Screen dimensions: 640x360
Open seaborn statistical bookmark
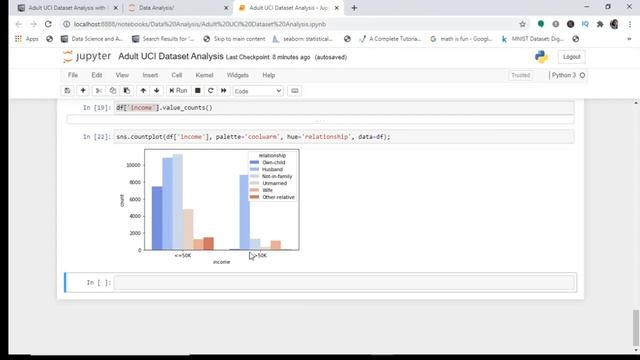click(x=303, y=39)
